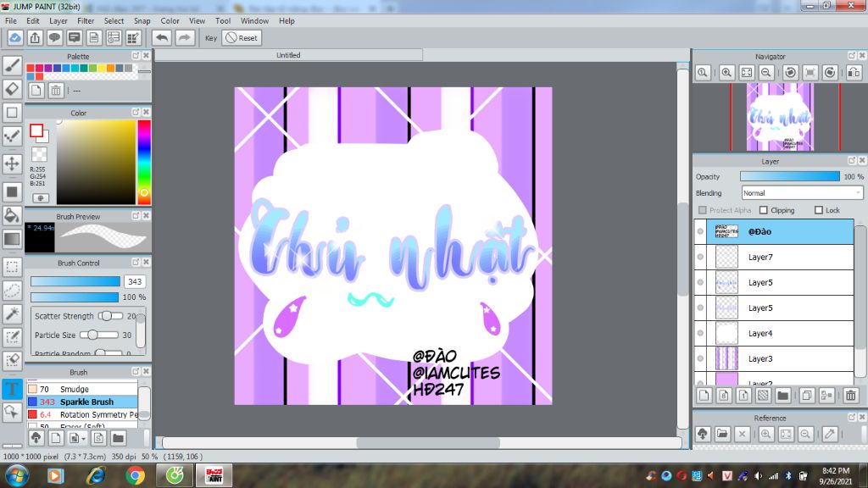Image resolution: width=868 pixels, height=488 pixels.
Task: Click the cloud save icon
Action: [15, 37]
